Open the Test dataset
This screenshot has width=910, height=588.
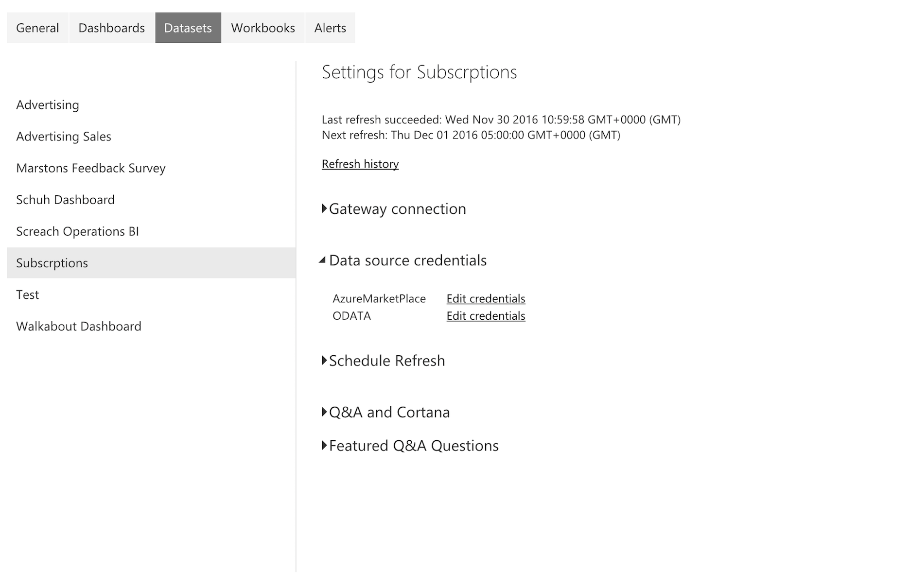151,294
